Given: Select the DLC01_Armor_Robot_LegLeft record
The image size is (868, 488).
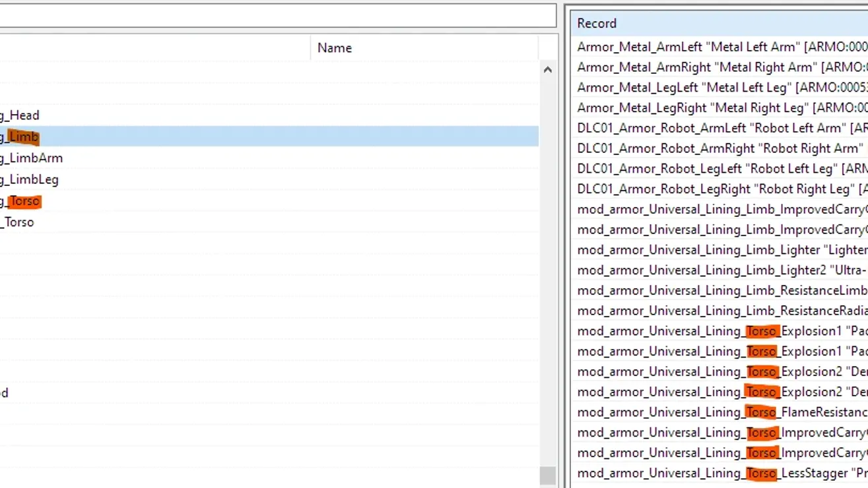Looking at the screenshot, I should (x=719, y=169).
